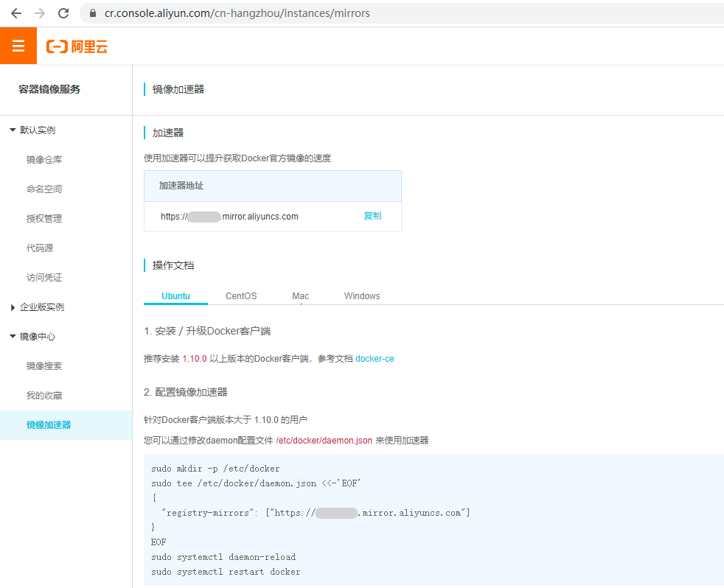This screenshot has height=588, width=724.
Task: Click the 加速器地址 table header
Action: [x=273, y=186]
